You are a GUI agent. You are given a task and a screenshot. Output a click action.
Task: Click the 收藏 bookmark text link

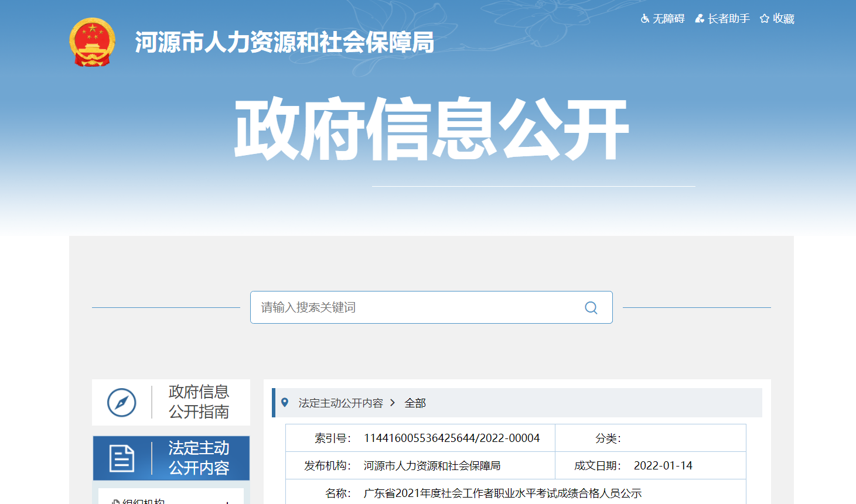(783, 19)
